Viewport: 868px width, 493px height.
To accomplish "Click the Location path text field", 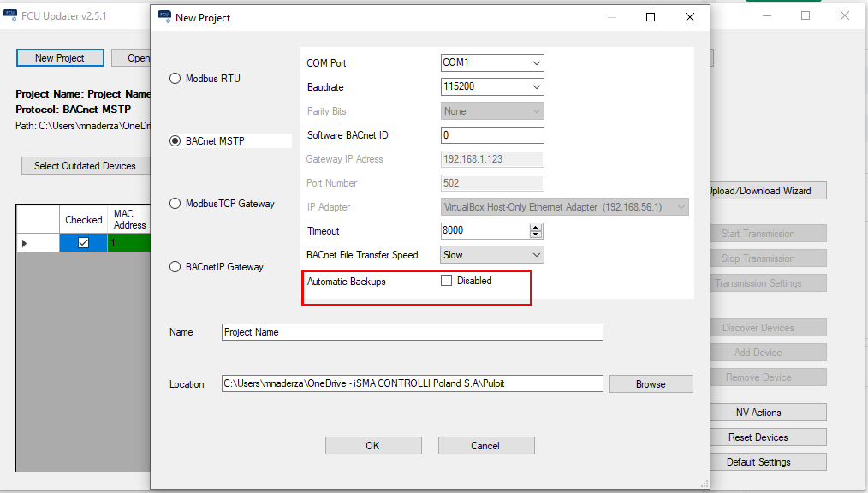I will [x=412, y=383].
